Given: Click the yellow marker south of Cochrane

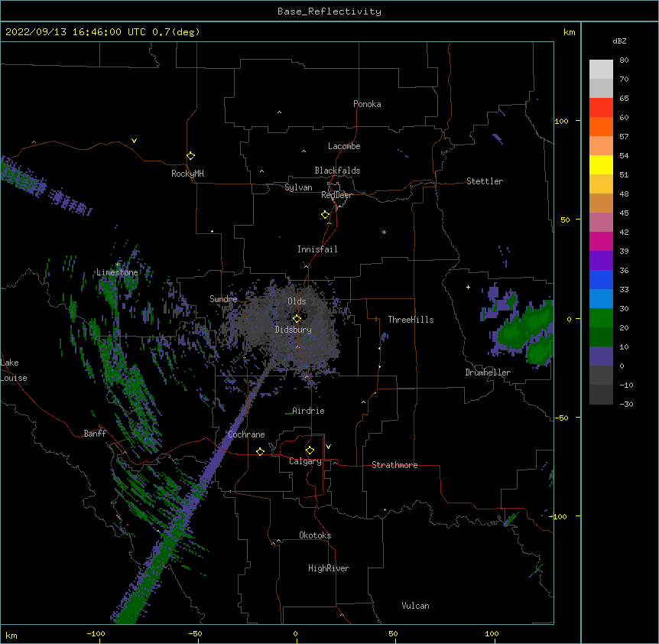Looking at the screenshot, I should (x=260, y=451).
